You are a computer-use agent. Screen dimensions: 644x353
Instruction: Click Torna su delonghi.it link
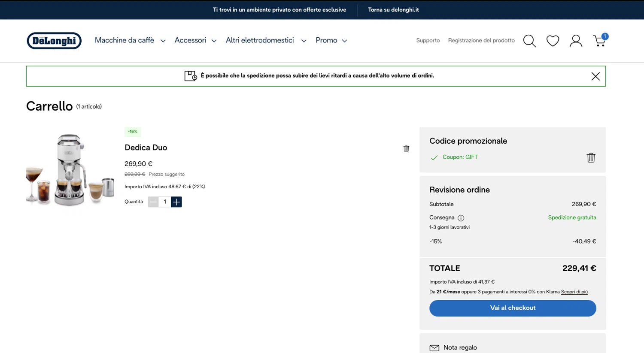(x=393, y=10)
